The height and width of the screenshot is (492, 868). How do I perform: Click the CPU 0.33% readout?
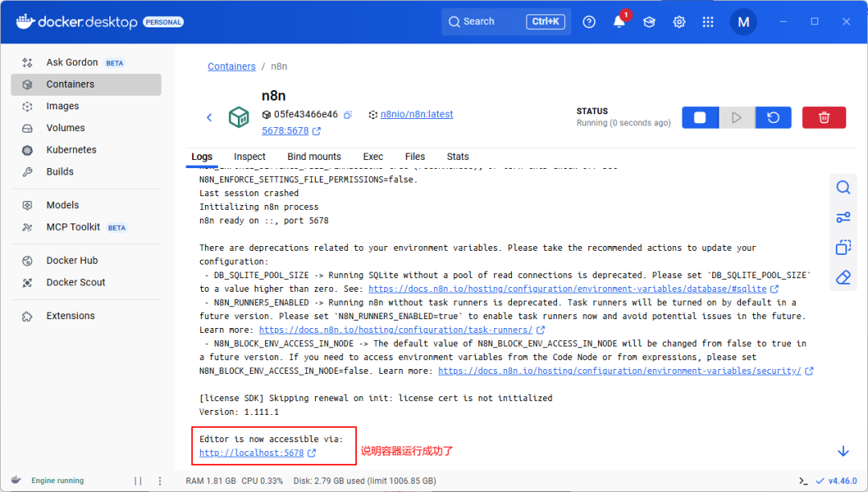tap(262, 481)
